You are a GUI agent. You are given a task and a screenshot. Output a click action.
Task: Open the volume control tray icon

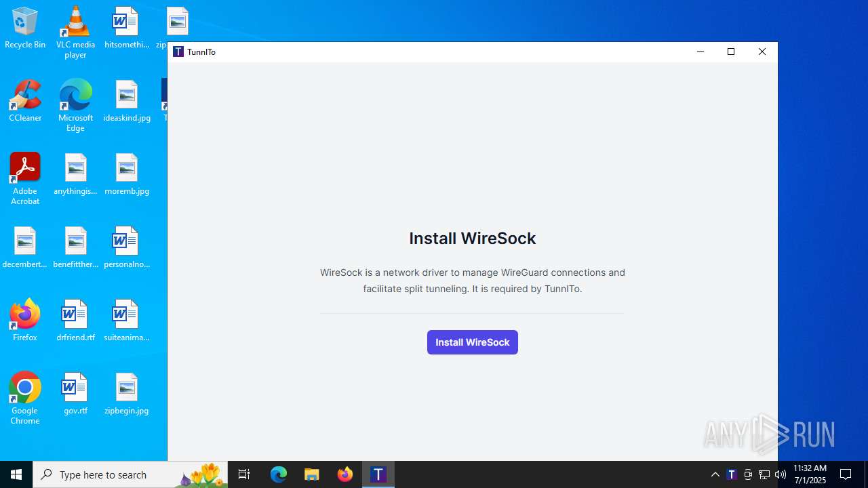(781, 474)
